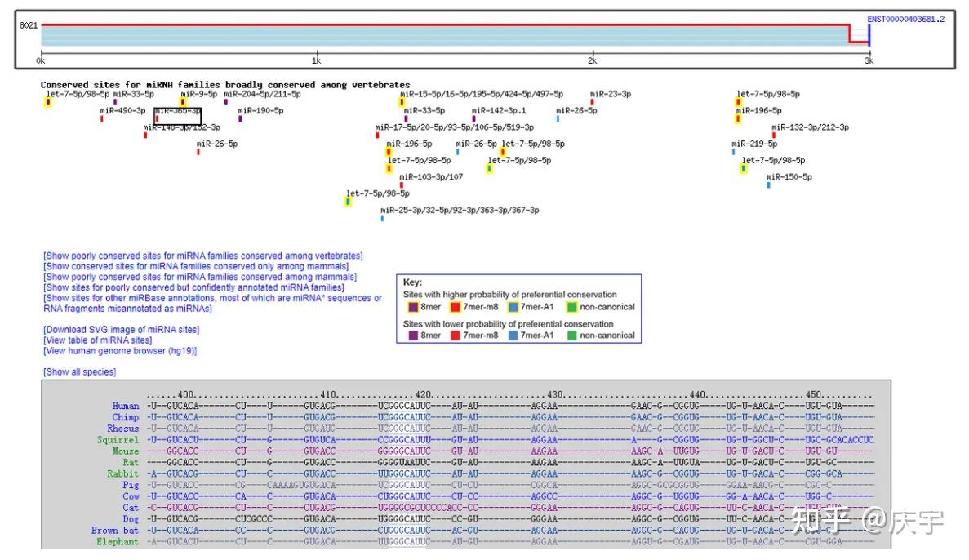Select the Human species row label
Image resolution: width=969 pixels, height=560 pixels.
126,406
